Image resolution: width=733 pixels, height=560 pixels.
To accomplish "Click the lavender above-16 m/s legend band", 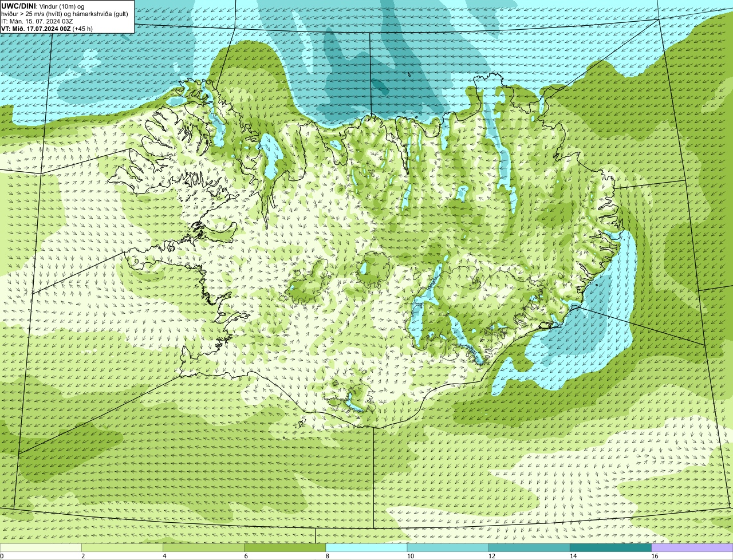I will (x=692, y=547).
